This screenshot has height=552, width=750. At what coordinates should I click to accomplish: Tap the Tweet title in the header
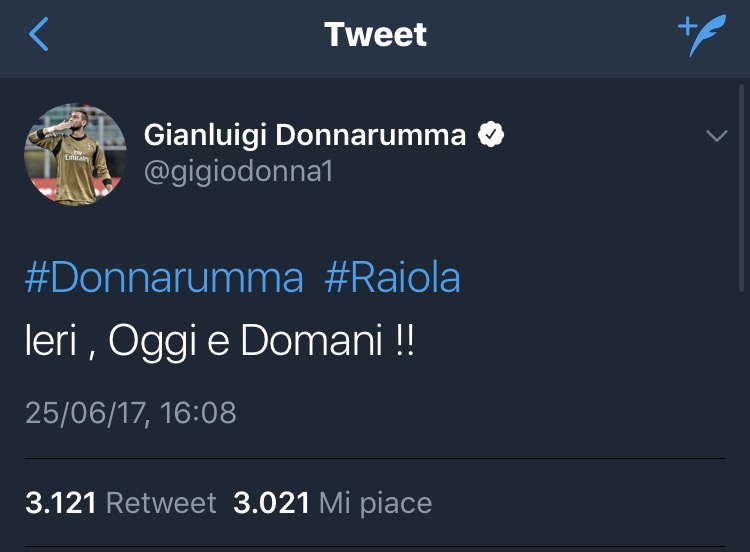tap(375, 35)
